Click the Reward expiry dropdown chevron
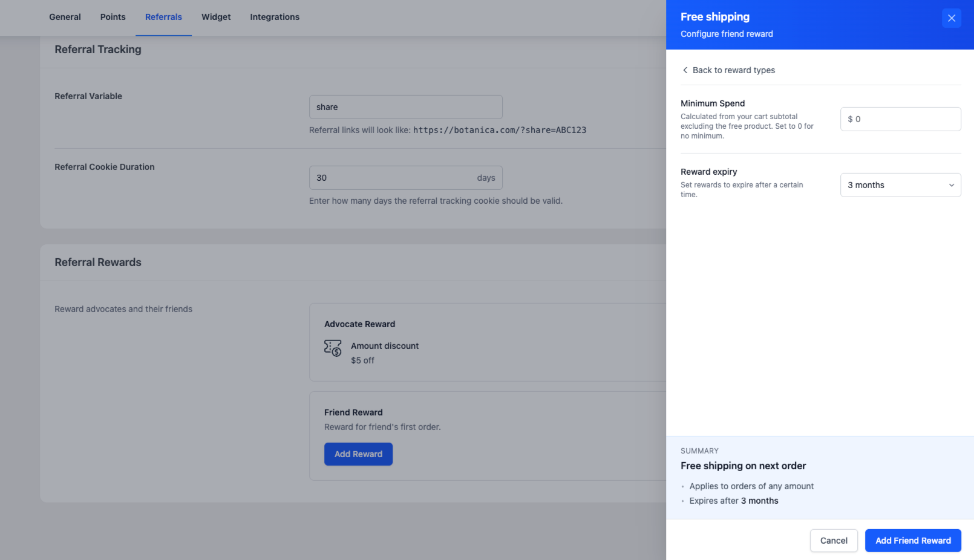 pyautogui.click(x=951, y=185)
